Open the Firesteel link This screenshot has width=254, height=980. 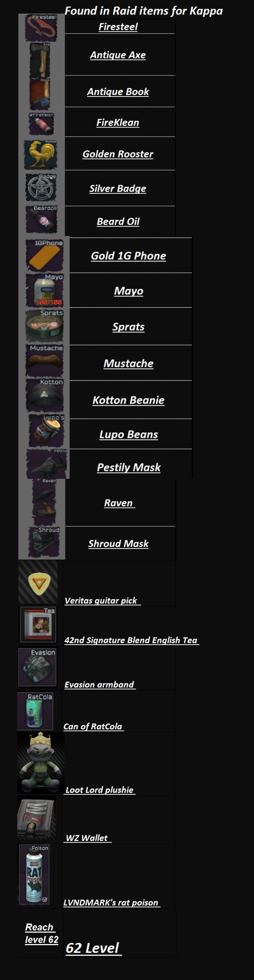tap(118, 27)
